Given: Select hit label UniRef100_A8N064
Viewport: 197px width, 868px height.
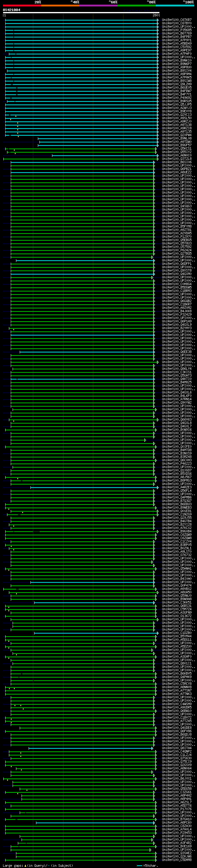Looking at the screenshot, I should pyautogui.click(x=177, y=768).
